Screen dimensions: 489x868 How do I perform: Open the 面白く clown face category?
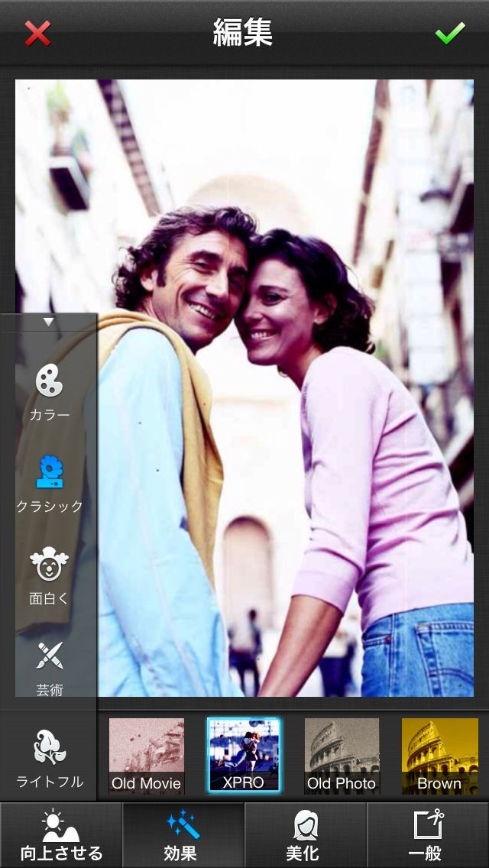49,565
